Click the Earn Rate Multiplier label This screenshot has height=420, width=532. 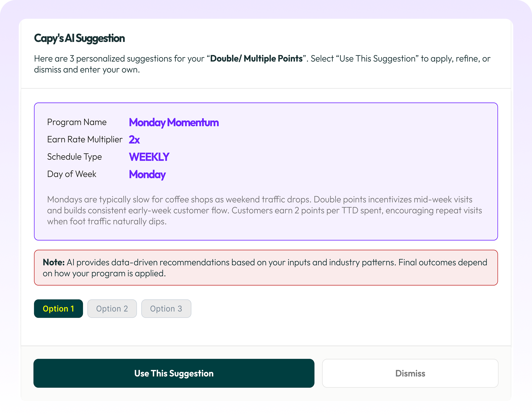click(x=85, y=139)
